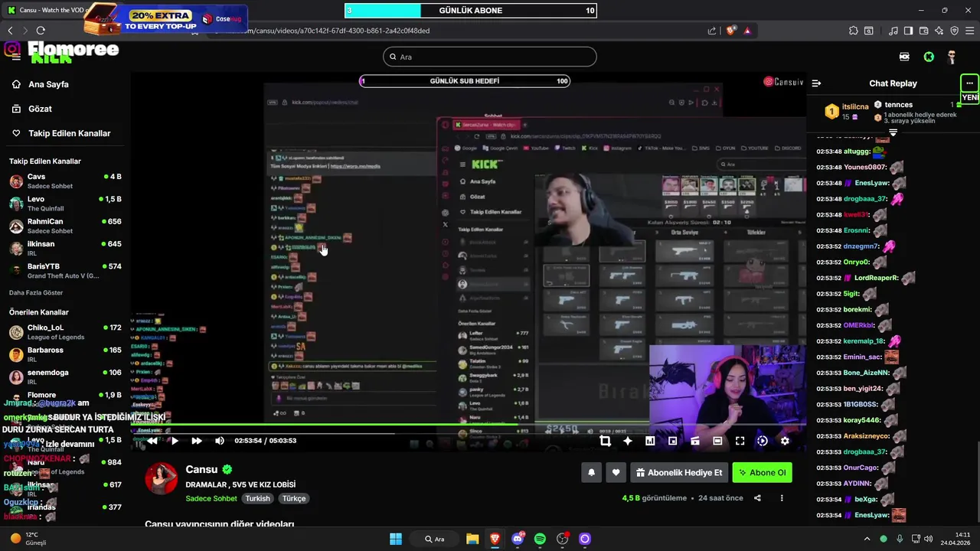
Task: Open the ilkinsan followed channel
Action: (65, 248)
